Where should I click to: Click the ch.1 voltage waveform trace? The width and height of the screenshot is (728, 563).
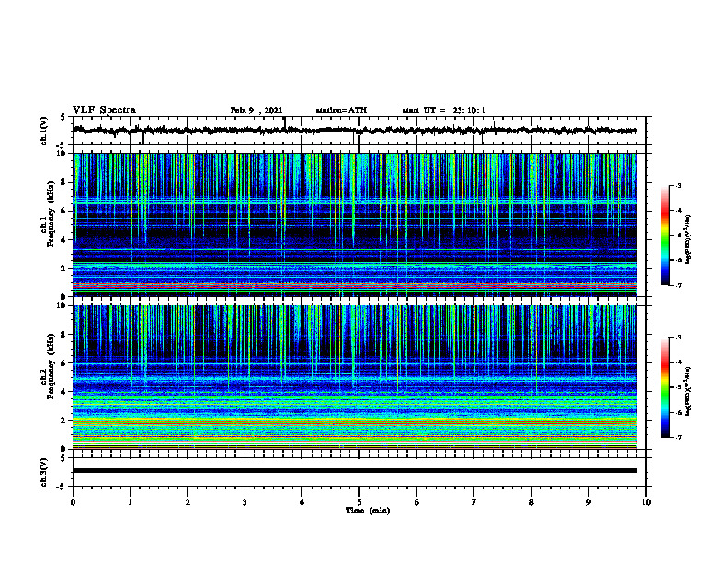pos(354,131)
